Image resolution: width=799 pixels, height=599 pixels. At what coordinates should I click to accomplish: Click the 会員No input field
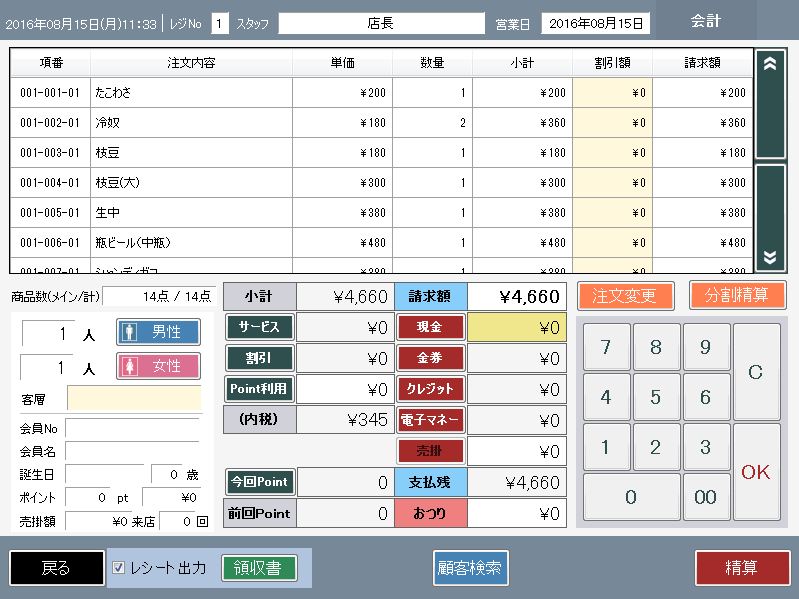(132, 428)
